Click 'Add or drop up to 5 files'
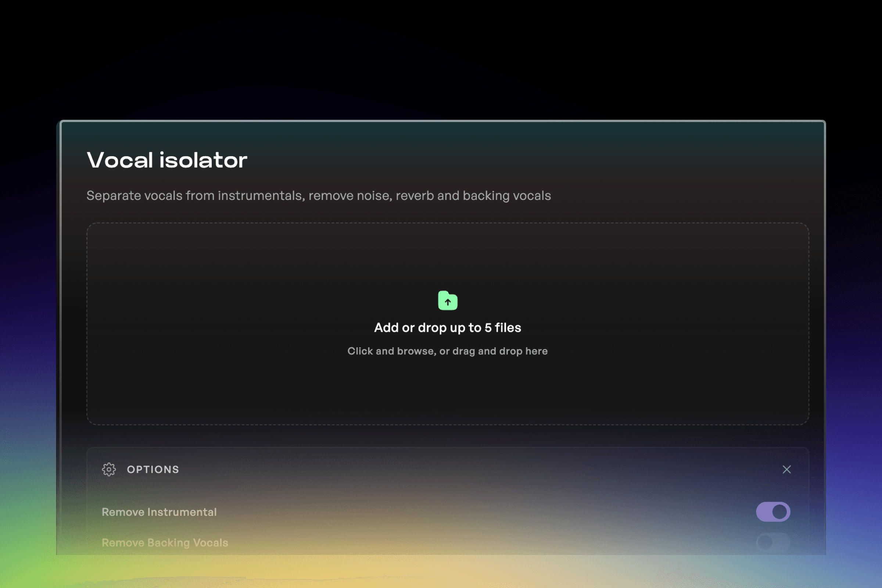Screen dimensions: 882x588 click(x=448, y=328)
